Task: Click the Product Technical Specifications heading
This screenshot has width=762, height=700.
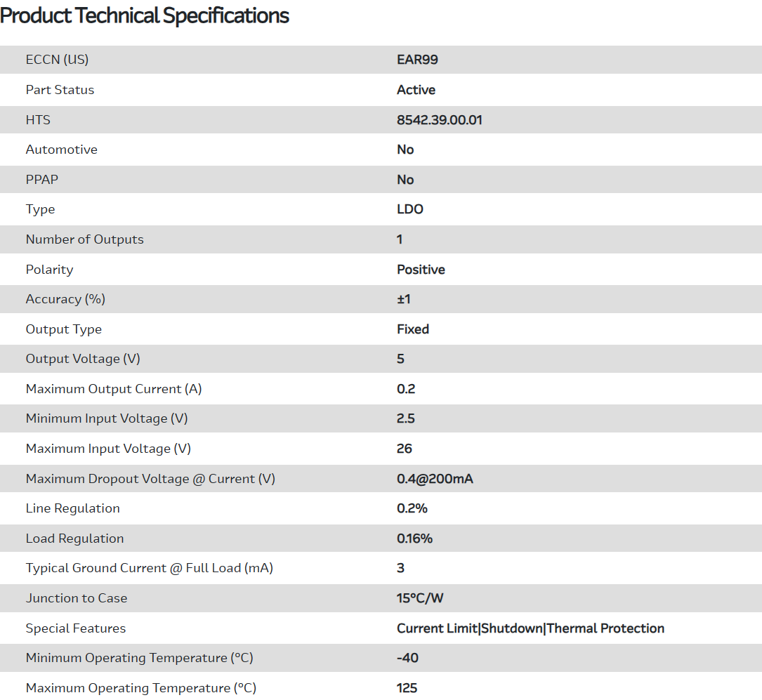Action: 145,15
